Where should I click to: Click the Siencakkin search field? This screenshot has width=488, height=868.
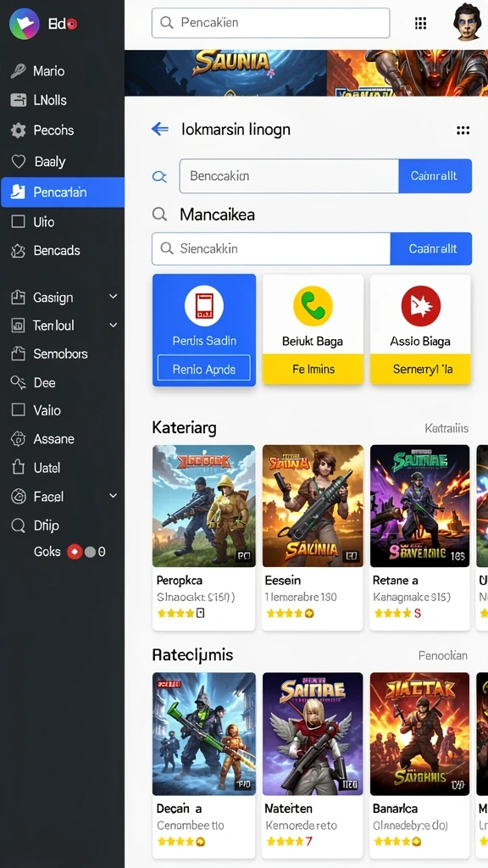(x=271, y=248)
